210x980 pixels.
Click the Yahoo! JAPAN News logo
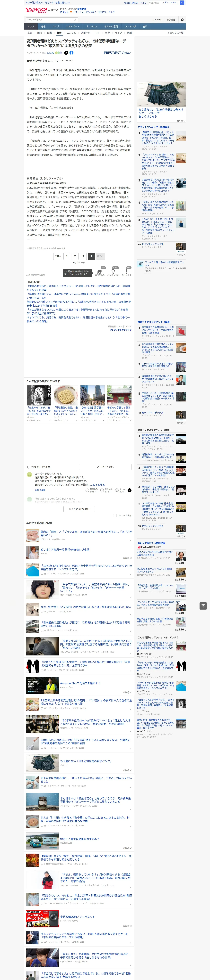click(x=42, y=10)
